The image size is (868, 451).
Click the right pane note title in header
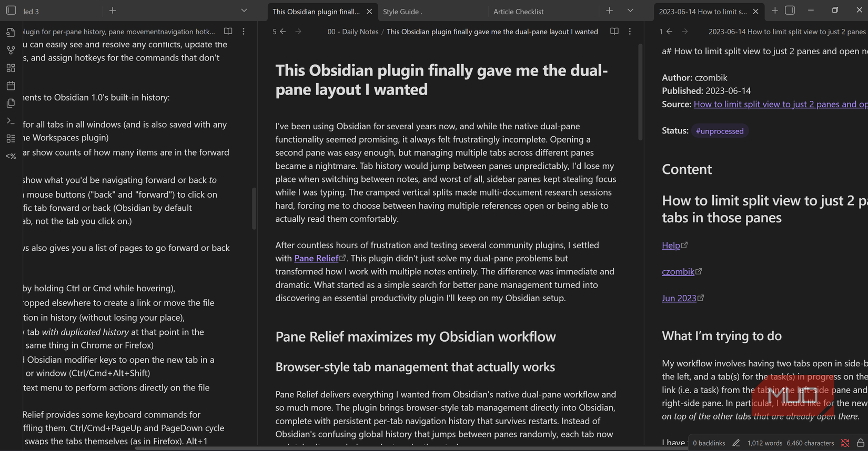click(x=787, y=32)
